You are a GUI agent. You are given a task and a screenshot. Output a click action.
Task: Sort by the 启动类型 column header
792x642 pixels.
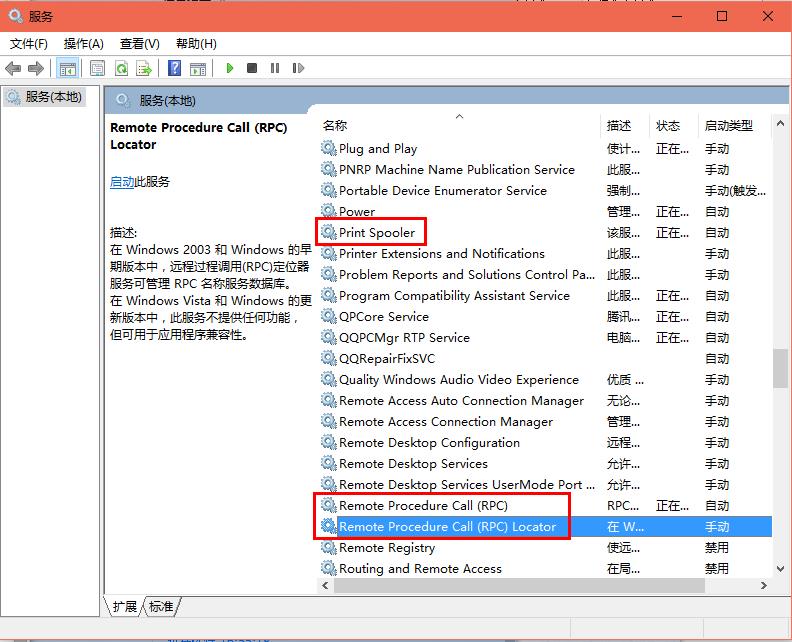click(734, 125)
